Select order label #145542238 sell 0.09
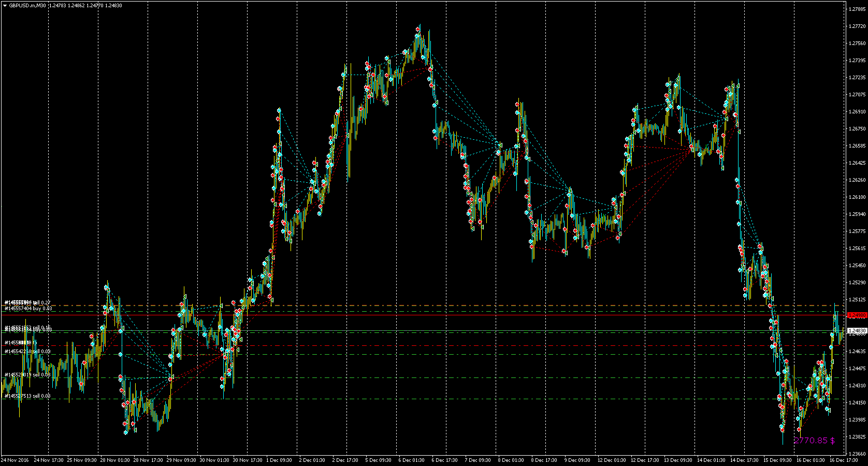Image resolution: width=868 pixels, height=466 pixels. (x=27, y=352)
